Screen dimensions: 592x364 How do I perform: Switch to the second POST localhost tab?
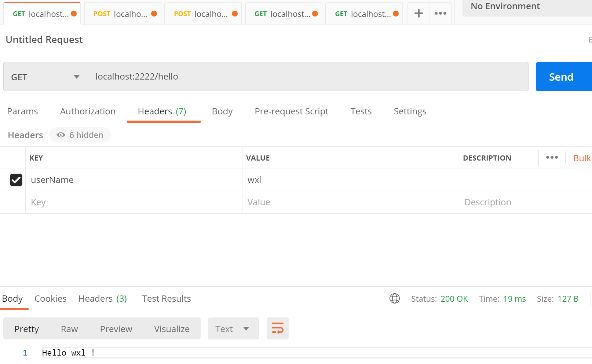[203, 14]
